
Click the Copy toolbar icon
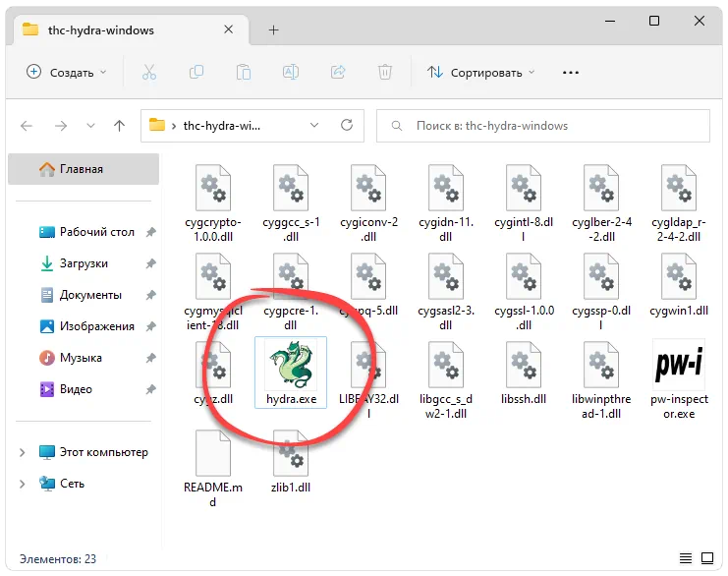196,72
